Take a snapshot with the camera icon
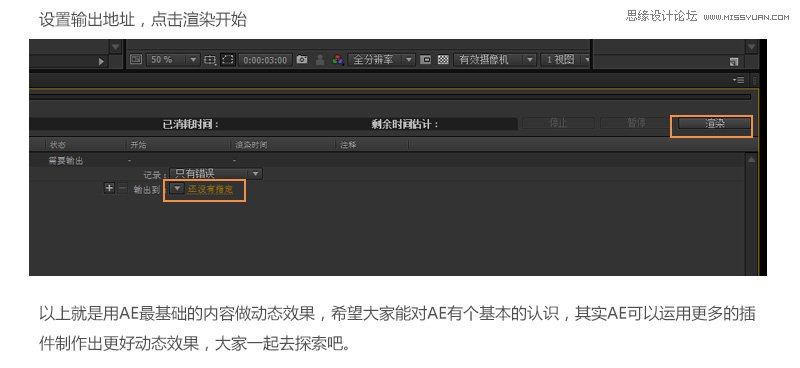The image size is (800, 368). (x=302, y=60)
